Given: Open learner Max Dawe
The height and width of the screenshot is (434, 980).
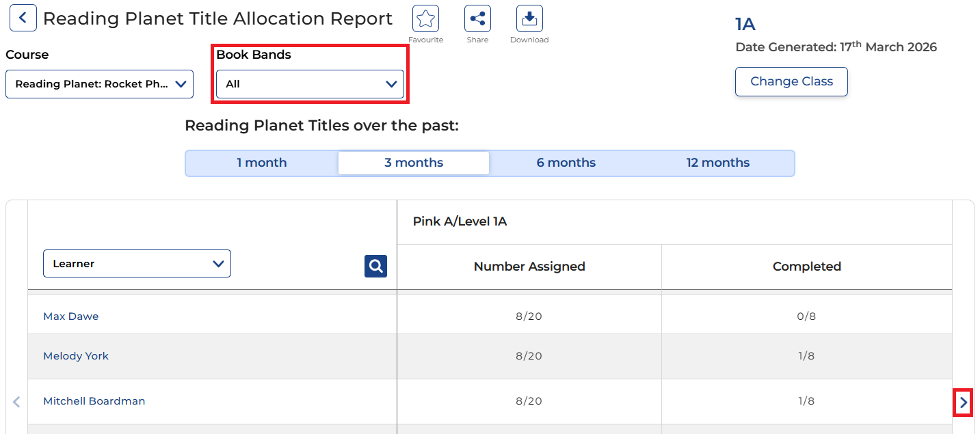Looking at the screenshot, I should (71, 316).
